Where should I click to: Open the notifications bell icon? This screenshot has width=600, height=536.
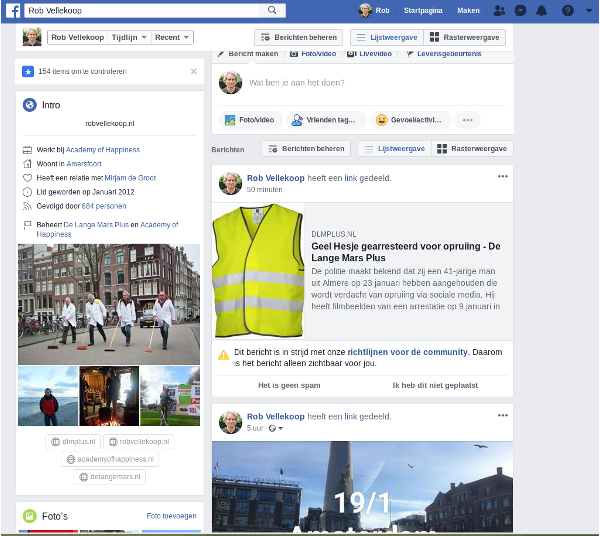coord(541,10)
